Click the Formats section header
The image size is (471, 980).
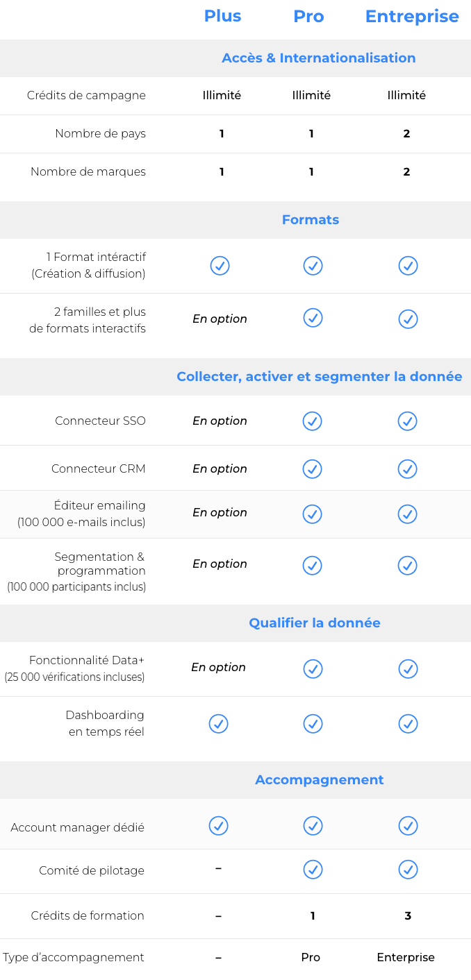tap(311, 220)
